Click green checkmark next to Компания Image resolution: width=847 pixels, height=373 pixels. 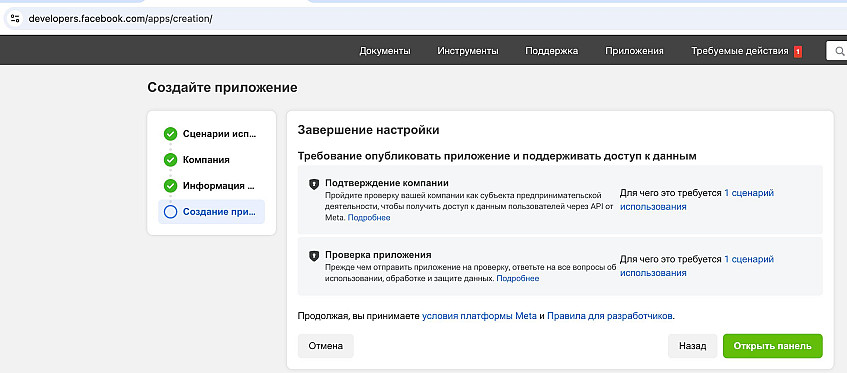pyautogui.click(x=170, y=160)
